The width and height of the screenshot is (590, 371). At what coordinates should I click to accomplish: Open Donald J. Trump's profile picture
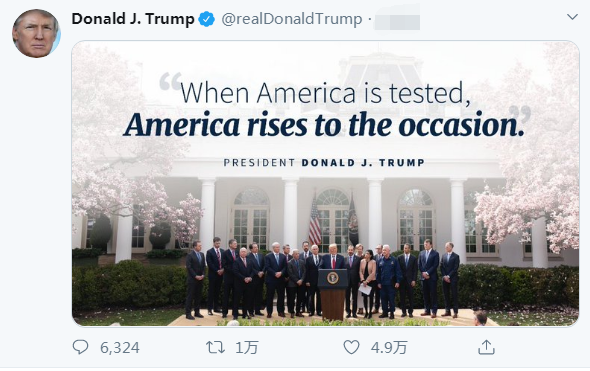(x=36, y=33)
